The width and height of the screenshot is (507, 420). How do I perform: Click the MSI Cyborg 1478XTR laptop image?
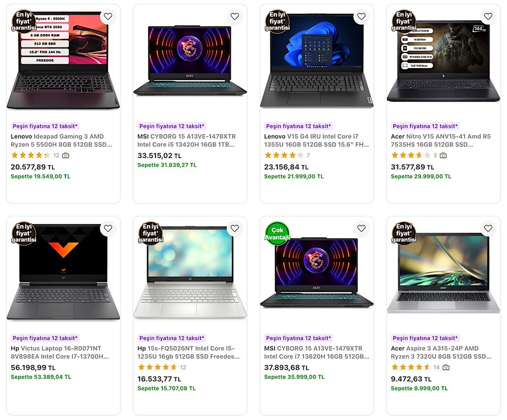190,60
